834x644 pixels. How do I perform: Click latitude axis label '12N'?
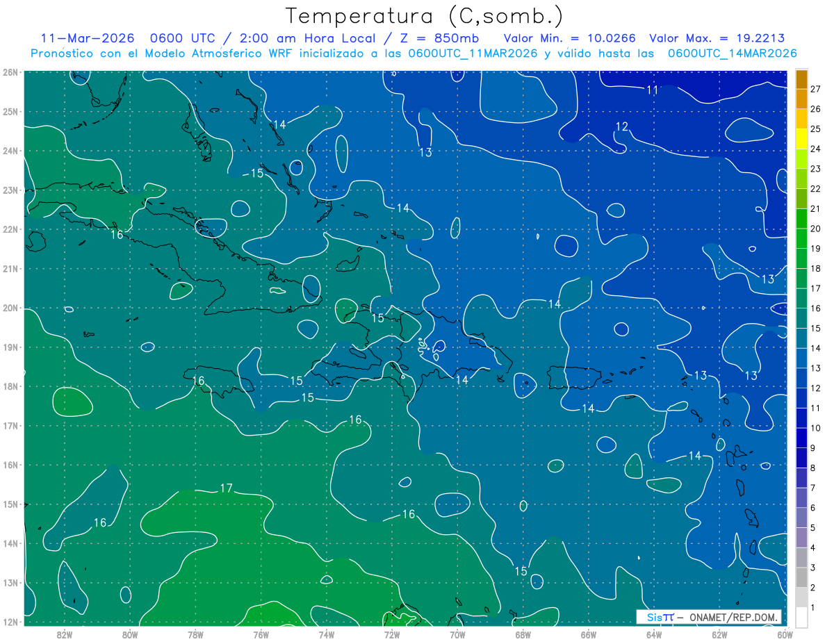[10, 622]
